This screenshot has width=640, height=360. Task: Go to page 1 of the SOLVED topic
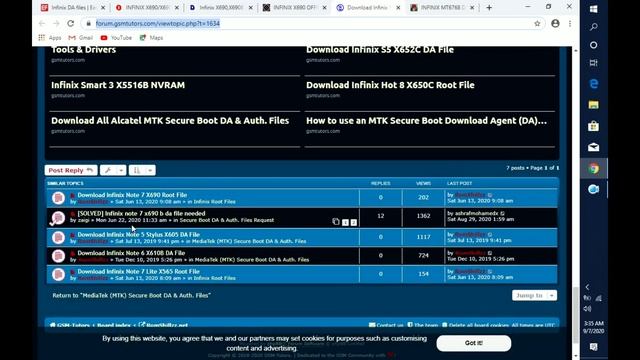point(345,222)
